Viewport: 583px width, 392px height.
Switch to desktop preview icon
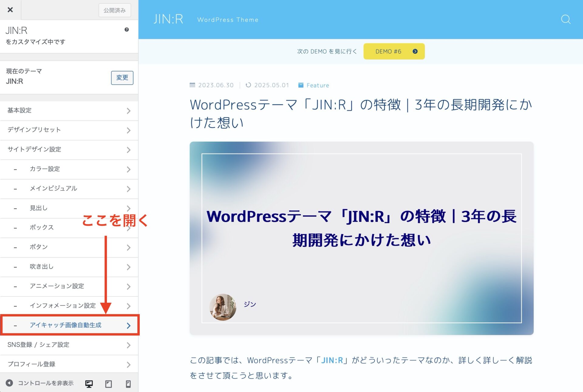89,384
